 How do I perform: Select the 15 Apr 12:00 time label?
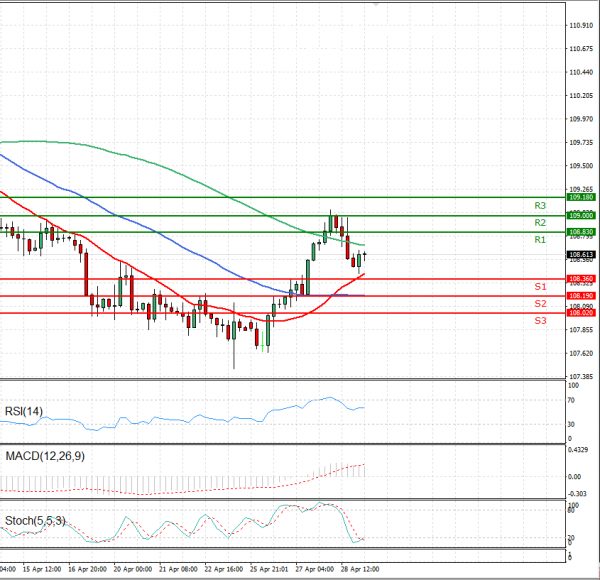(39, 568)
